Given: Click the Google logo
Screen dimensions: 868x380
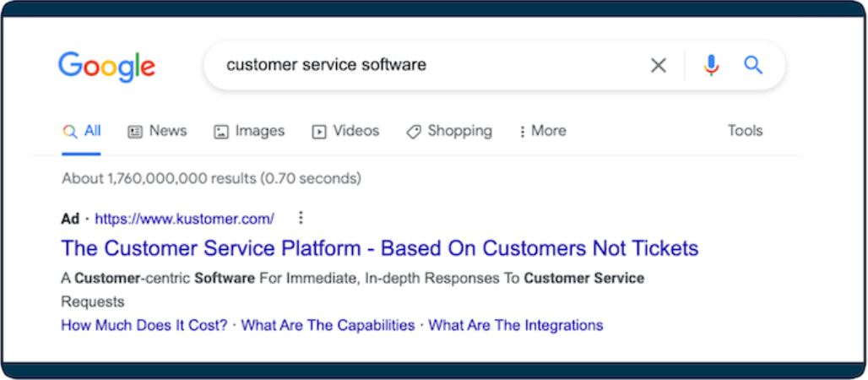Looking at the screenshot, I should 107,67.
